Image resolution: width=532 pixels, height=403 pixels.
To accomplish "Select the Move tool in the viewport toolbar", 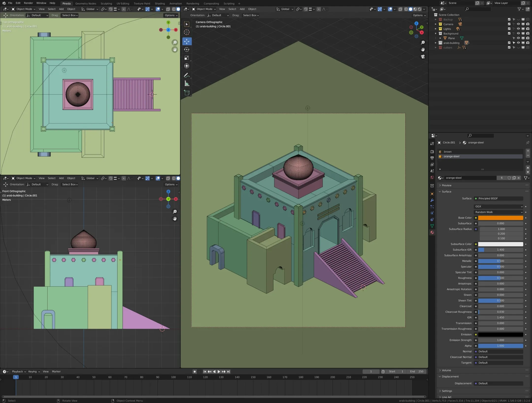I will tap(187, 41).
